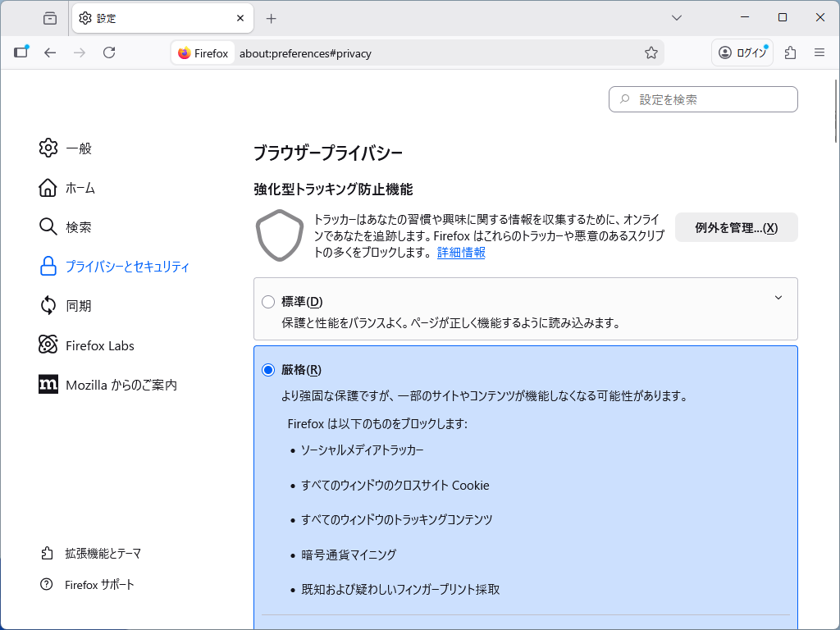This screenshot has width=840, height=630.
Task: Click the 例外を管理 button
Action: (x=736, y=227)
